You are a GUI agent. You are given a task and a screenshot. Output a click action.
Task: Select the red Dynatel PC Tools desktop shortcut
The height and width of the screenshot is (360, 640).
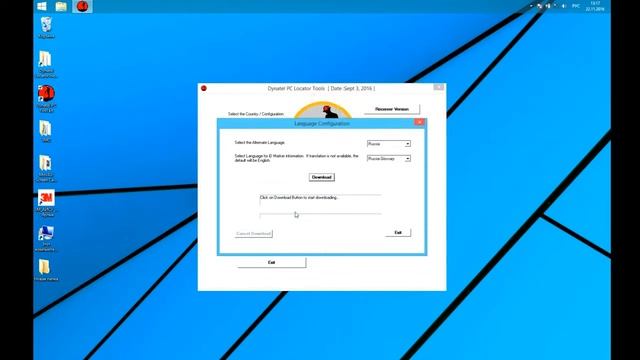pyautogui.click(x=46, y=98)
